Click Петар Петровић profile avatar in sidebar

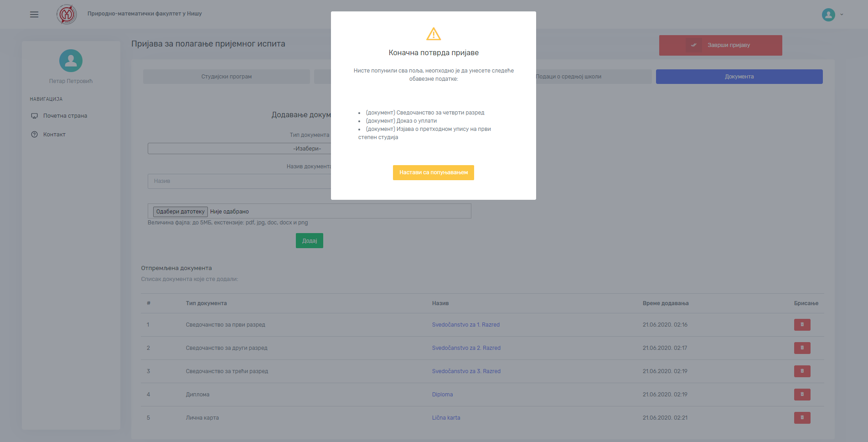71,61
